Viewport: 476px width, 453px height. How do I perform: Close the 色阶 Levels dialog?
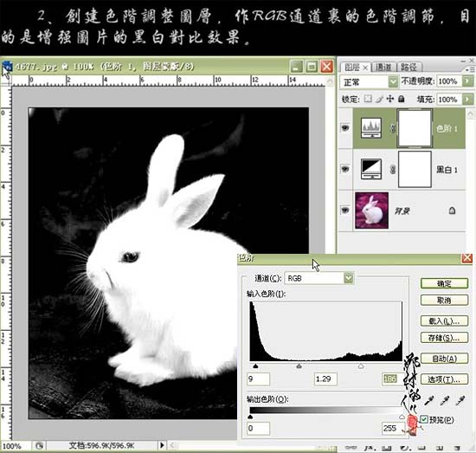coord(466,258)
